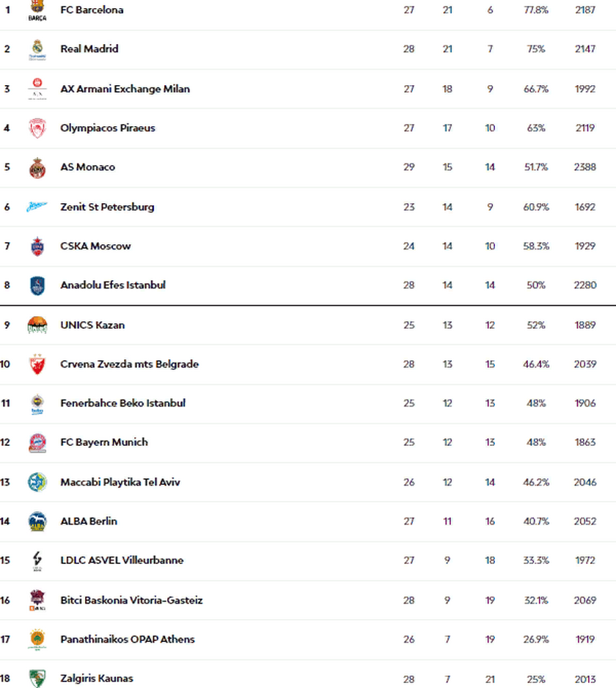Click AS Monaco's 2388 points value

point(585,166)
